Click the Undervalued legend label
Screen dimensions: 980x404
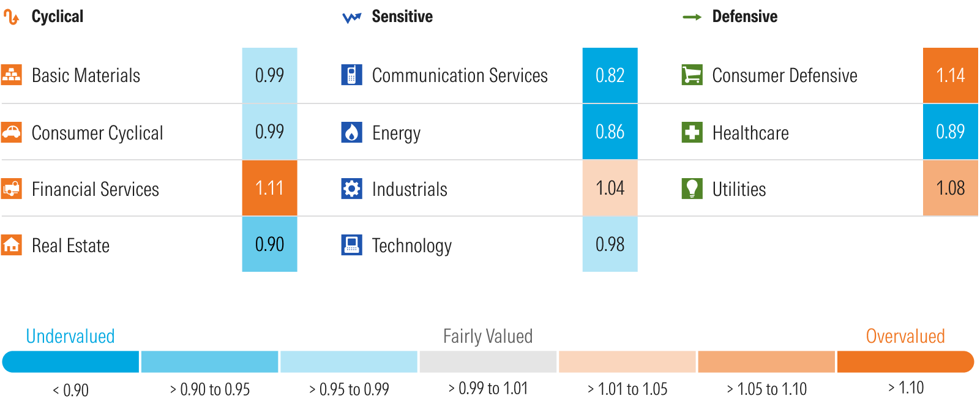coord(70,336)
